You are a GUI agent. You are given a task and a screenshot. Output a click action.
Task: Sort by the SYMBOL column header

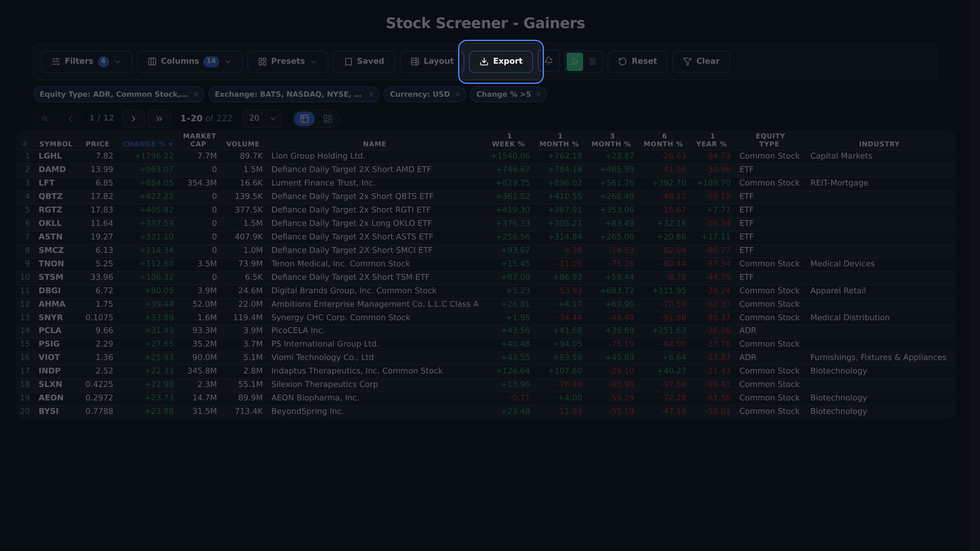point(55,144)
